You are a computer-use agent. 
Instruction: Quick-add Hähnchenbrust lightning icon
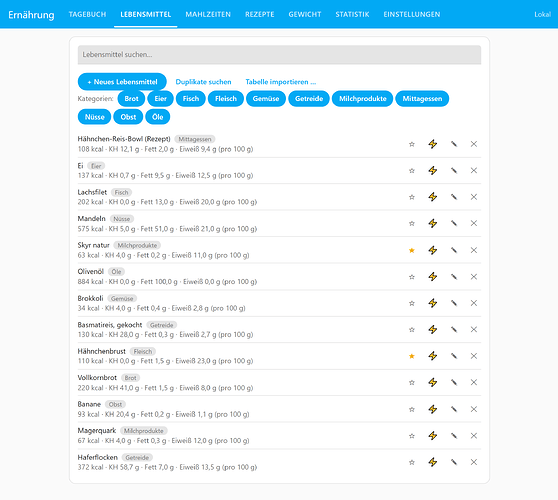tap(432, 356)
